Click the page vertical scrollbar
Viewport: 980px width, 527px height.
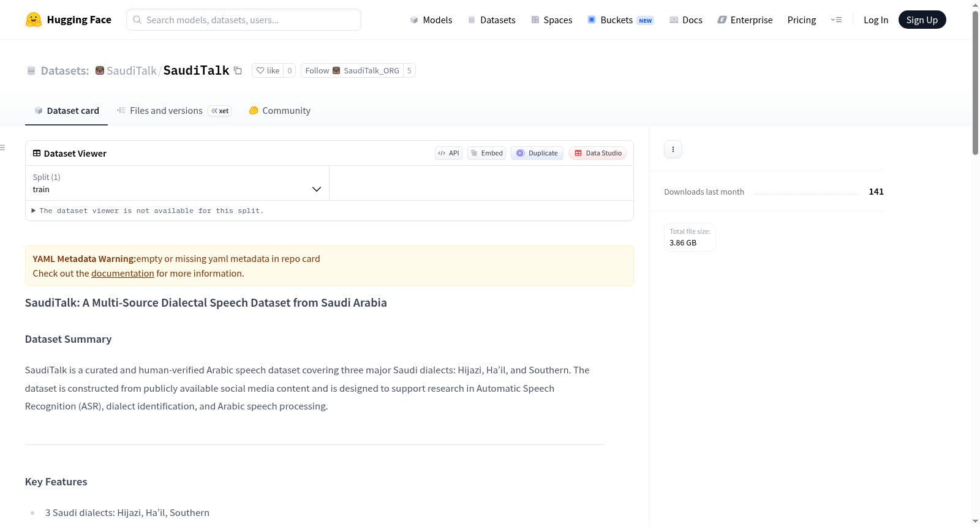coord(975,83)
